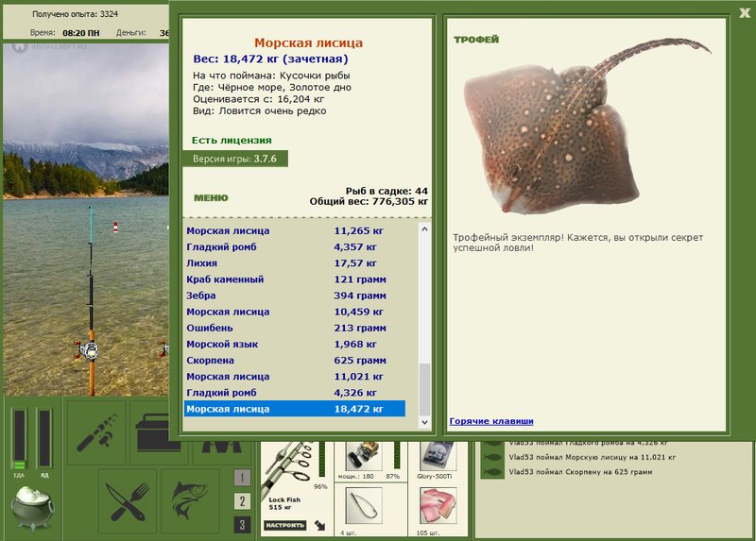Click the Glory-500Ti line item

(x=438, y=456)
